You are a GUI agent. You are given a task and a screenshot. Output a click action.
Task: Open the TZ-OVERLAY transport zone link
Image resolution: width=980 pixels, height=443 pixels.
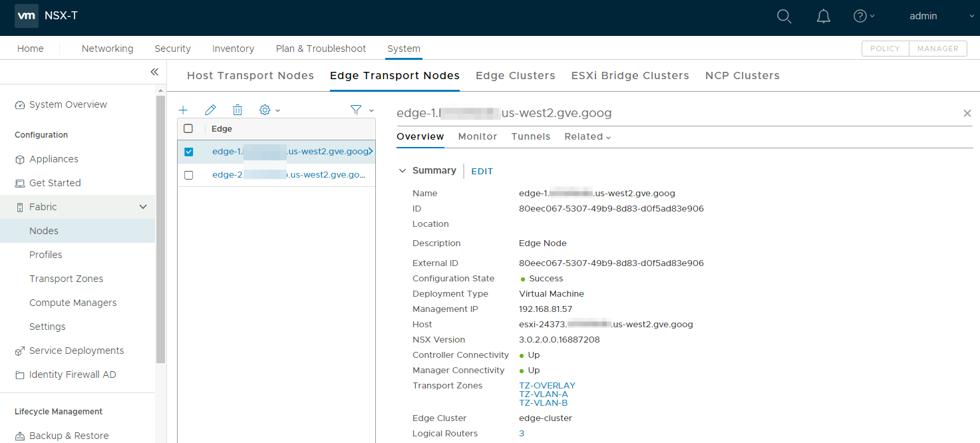tap(547, 386)
